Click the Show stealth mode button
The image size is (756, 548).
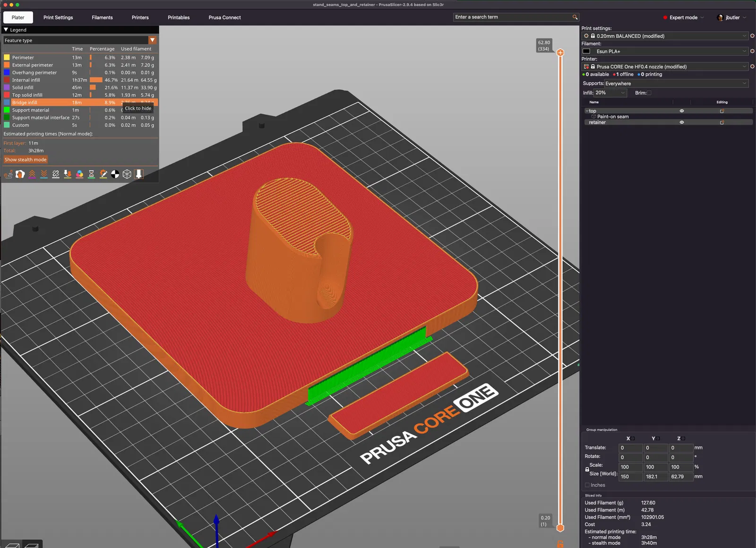click(x=26, y=160)
